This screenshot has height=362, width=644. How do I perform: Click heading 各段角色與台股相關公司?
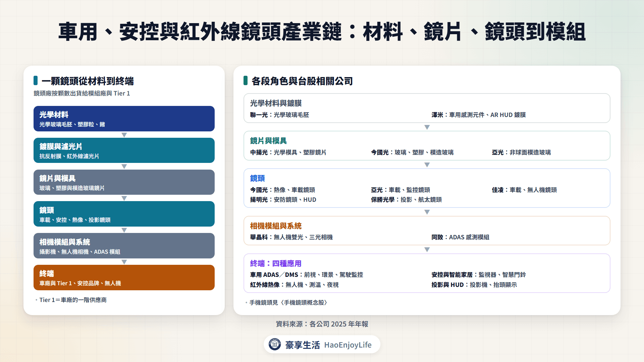[x=302, y=81]
